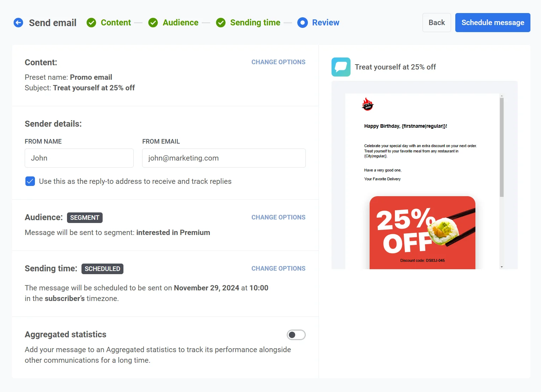Viewport: 541px width, 392px height.
Task: Open CHANGE OPTIONS for the Audience section
Action: coord(278,217)
